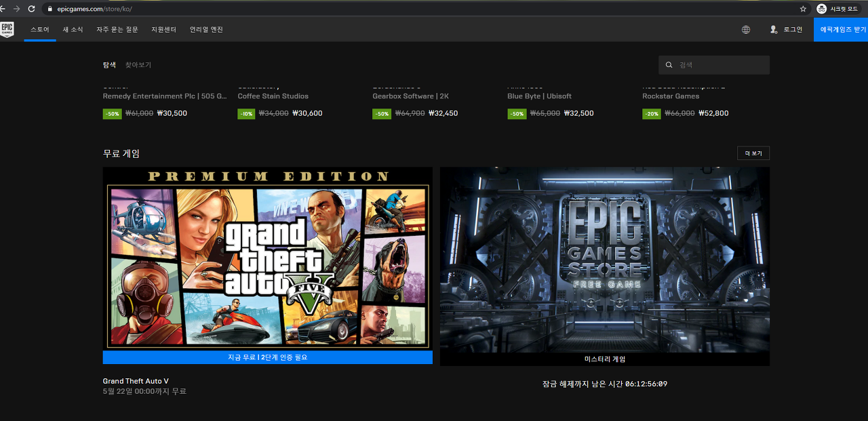Viewport: 868px width, 421px height.
Task: Click Blue Byte | Ubisoft publisher text
Action: (539, 96)
